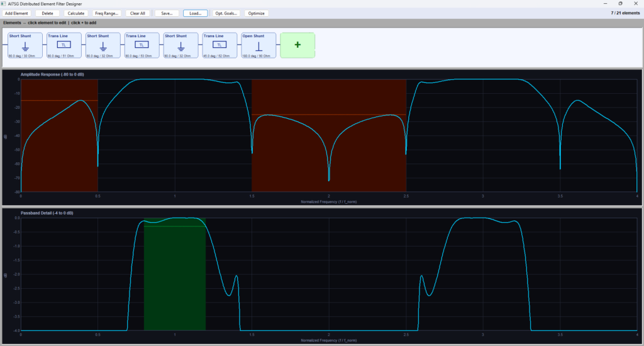Viewport: 644px width, 346px height.
Task: Maximize the Filter Designer window
Action: 620,3
